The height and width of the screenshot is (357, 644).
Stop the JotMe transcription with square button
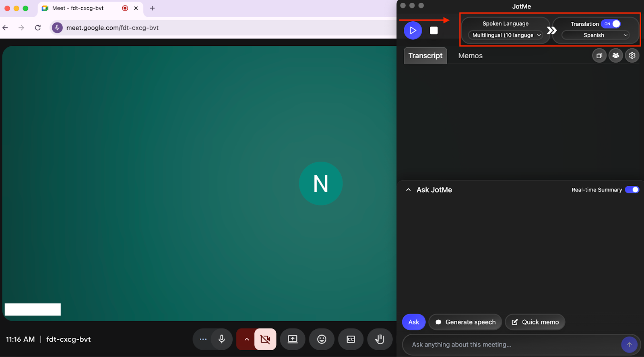434,31
